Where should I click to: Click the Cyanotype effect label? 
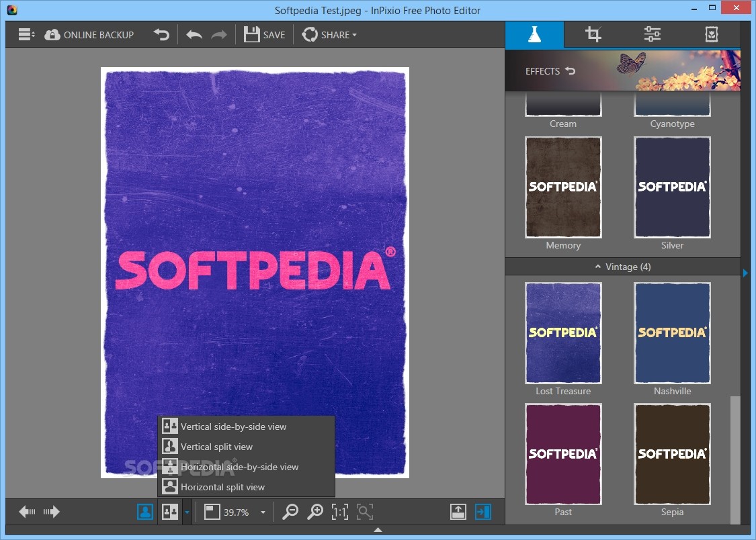click(x=672, y=124)
